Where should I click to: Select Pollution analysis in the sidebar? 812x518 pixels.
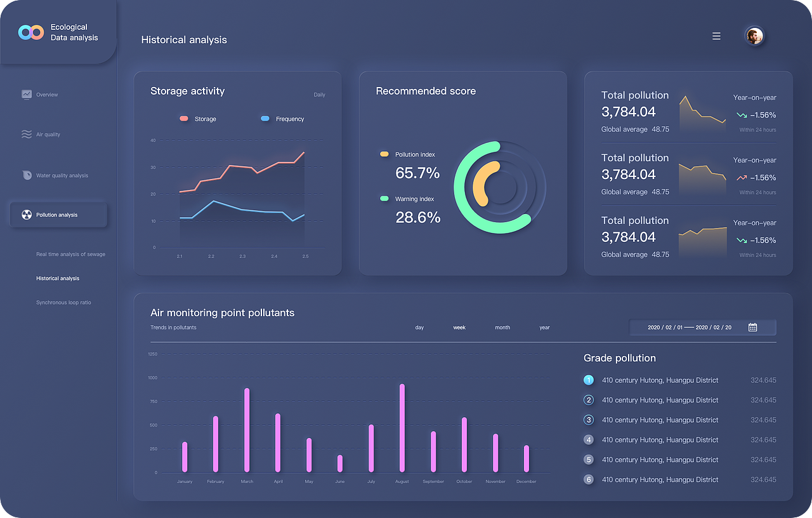click(58, 215)
